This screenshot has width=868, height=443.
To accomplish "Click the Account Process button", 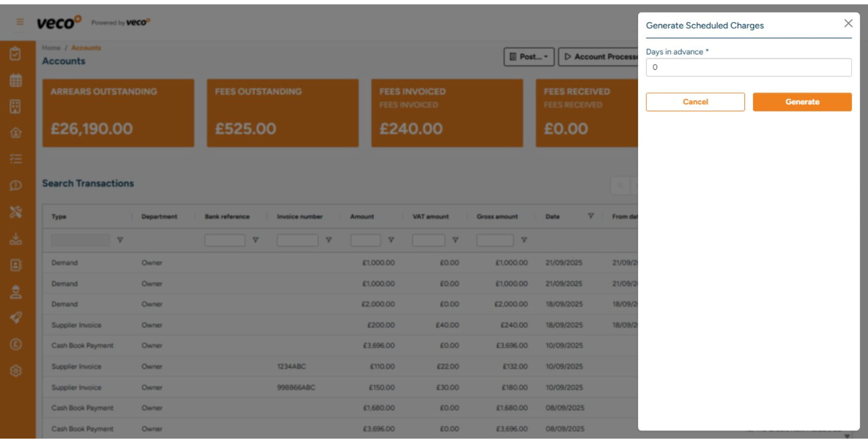I will tap(599, 57).
